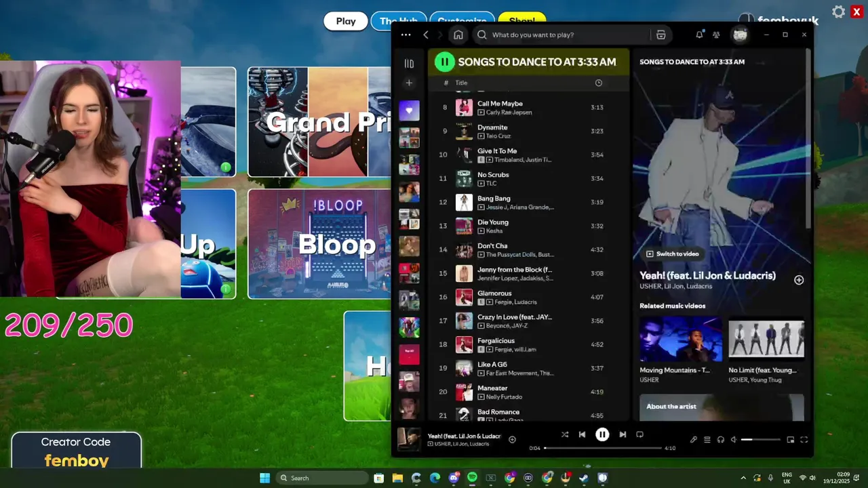Adjust Spotify volume slider
The width and height of the screenshot is (868, 488).
point(760,440)
